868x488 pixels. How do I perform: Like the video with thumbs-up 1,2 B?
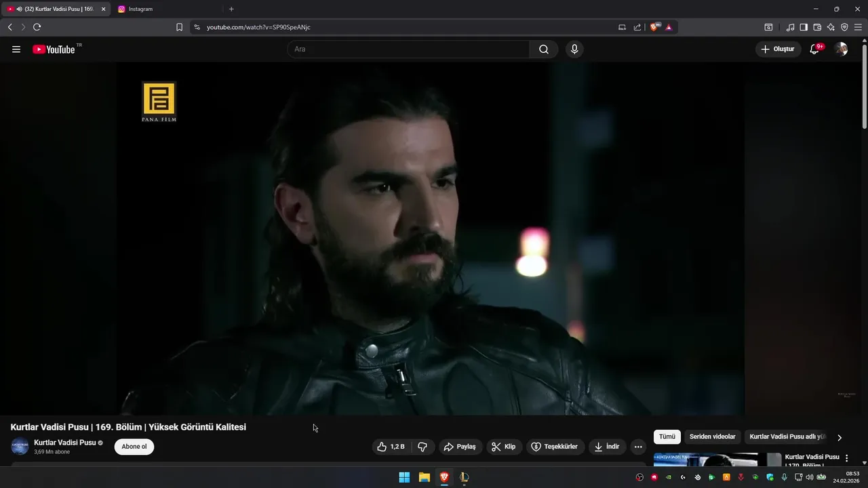(x=391, y=447)
